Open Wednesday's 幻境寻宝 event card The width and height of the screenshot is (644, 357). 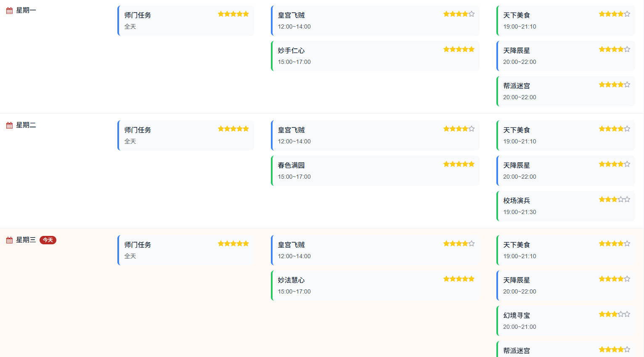click(x=566, y=321)
